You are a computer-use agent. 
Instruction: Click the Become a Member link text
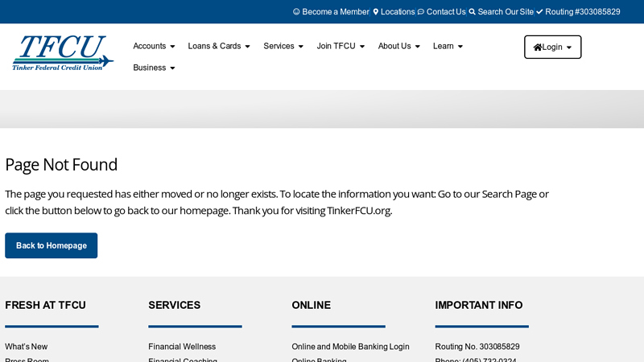336,12
